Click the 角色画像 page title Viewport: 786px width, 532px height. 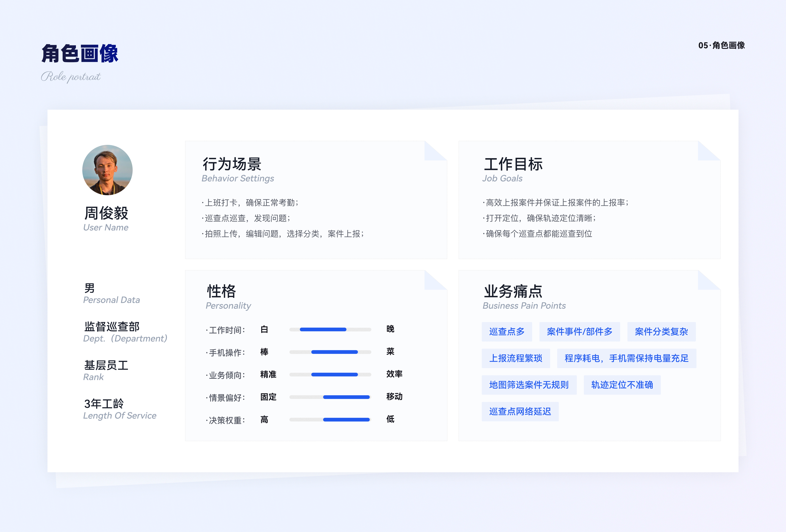80,53
